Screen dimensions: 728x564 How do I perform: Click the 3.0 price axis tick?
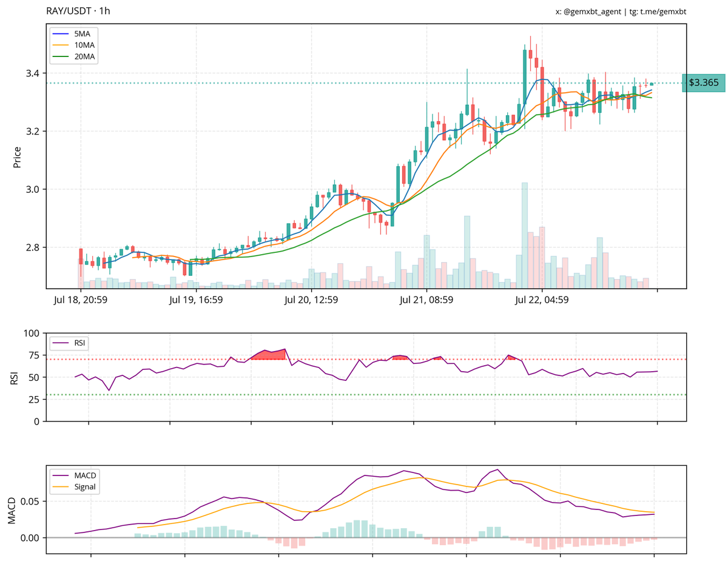coord(33,190)
